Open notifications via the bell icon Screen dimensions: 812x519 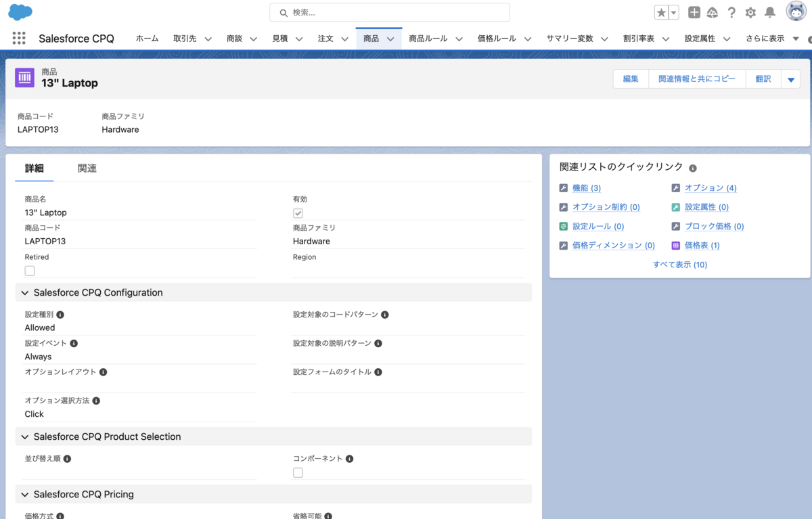point(769,12)
